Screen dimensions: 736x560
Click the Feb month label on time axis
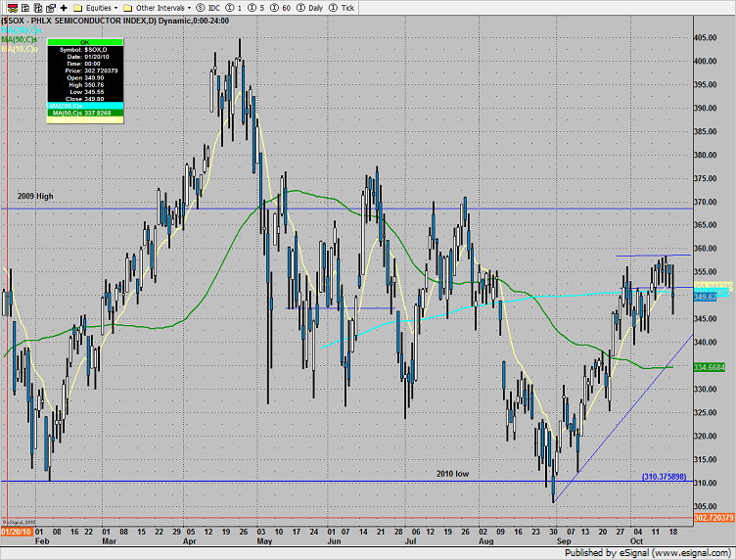[x=42, y=541]
